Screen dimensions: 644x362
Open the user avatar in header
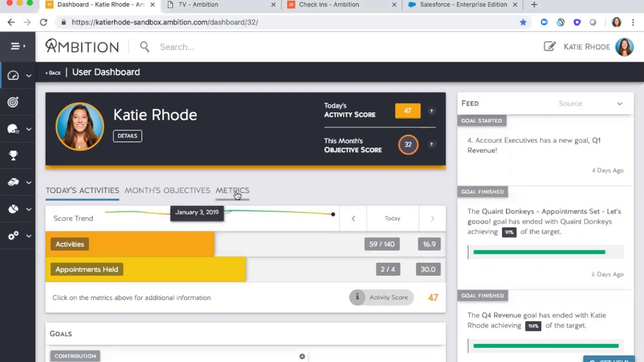pyautogui.click(x=624, y=47)
